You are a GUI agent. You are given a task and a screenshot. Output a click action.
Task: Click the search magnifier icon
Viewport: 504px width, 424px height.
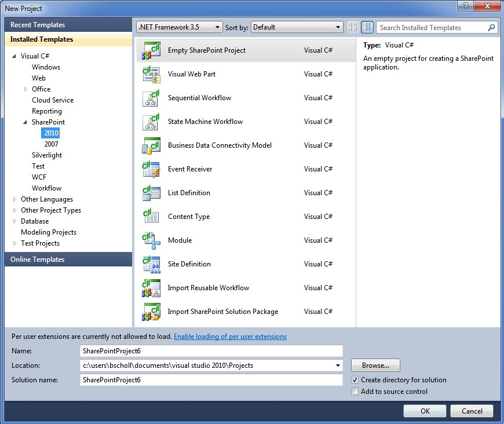coord(491,28)
